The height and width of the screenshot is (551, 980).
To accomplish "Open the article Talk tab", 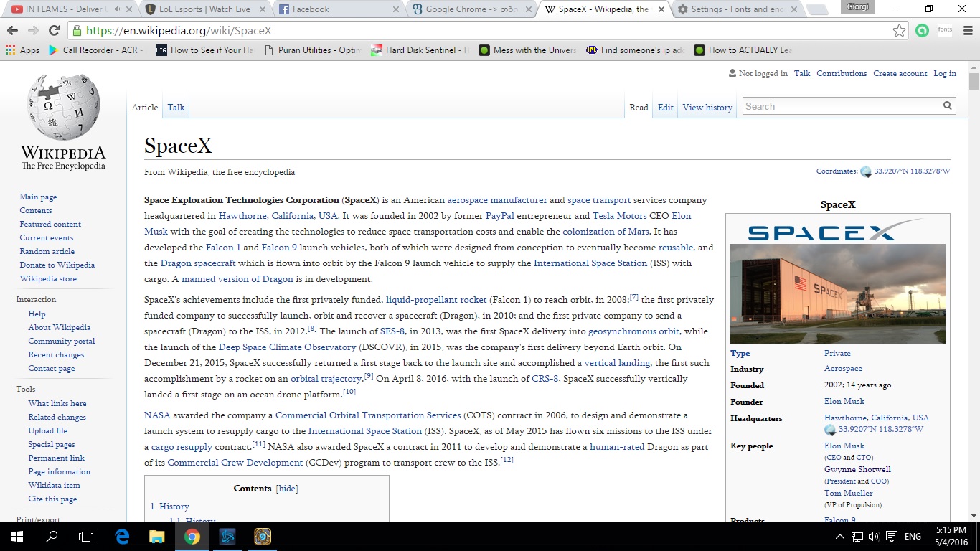I will tap(176, 108).
